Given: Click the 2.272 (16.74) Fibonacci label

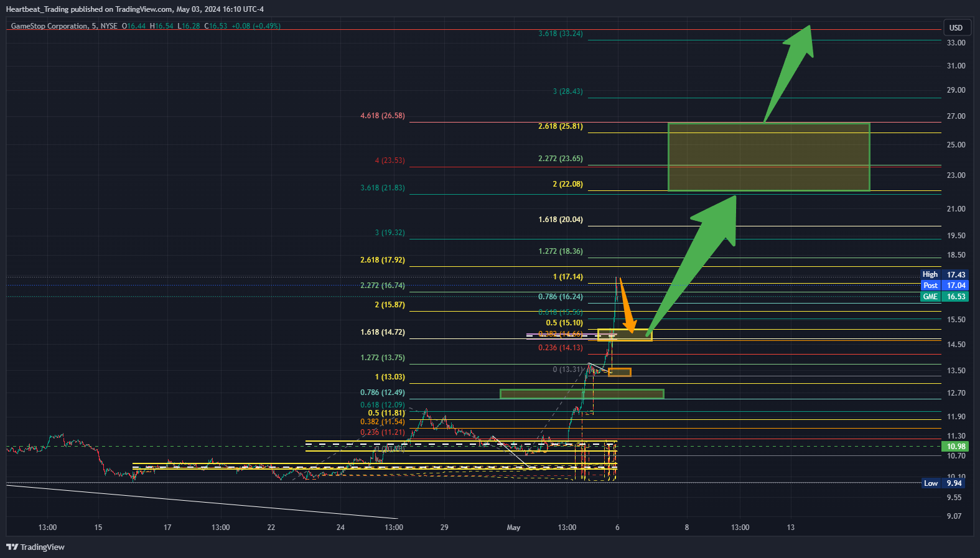Looking at the screenshot, I should pyautogui.click(x=383, y=286).
